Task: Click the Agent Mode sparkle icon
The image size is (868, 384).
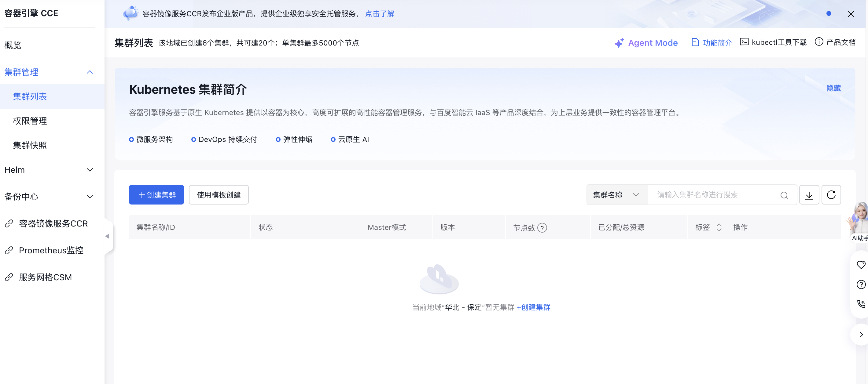Action: coord(619,43)
